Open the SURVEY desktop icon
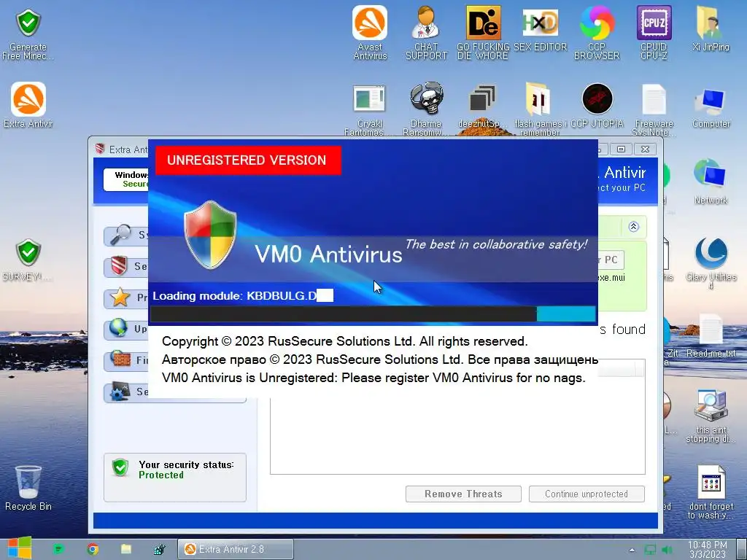The image size is (747, 560). pyautogui.click(x=28, y=260)
